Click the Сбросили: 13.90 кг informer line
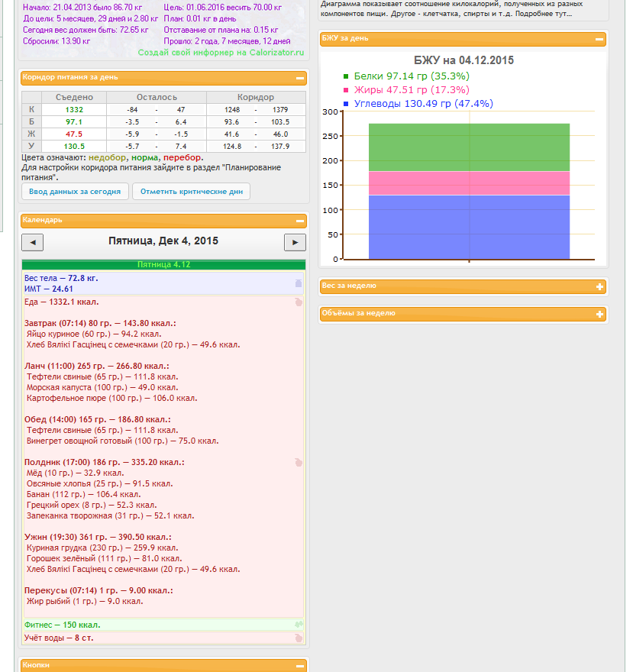 click(57, 41)
